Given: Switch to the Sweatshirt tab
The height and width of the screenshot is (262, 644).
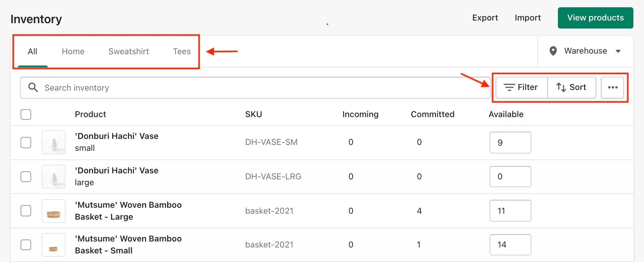Looking at the screenshot, I should [129, 52].
